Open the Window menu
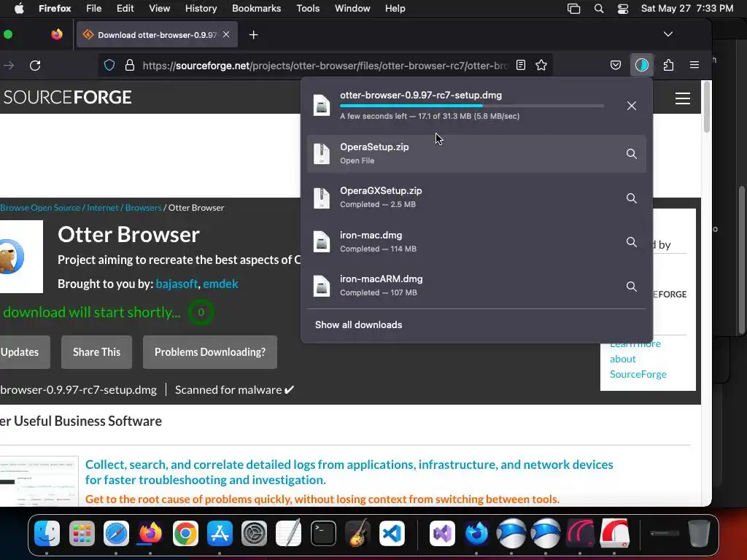 (x=352, y=9)
